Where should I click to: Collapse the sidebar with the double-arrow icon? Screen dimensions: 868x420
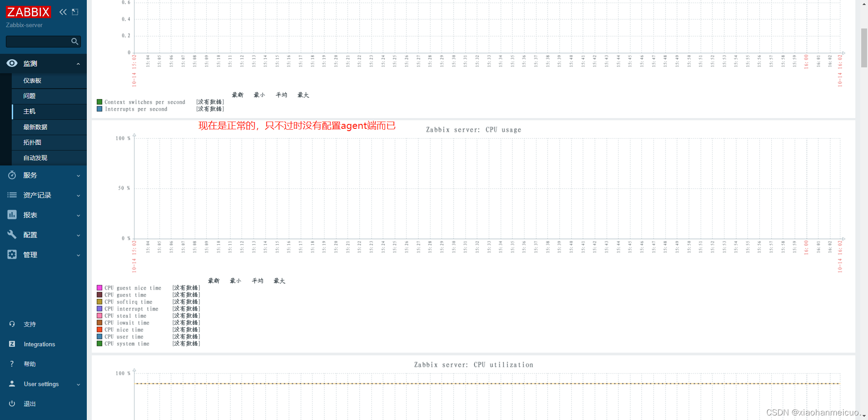63,12
